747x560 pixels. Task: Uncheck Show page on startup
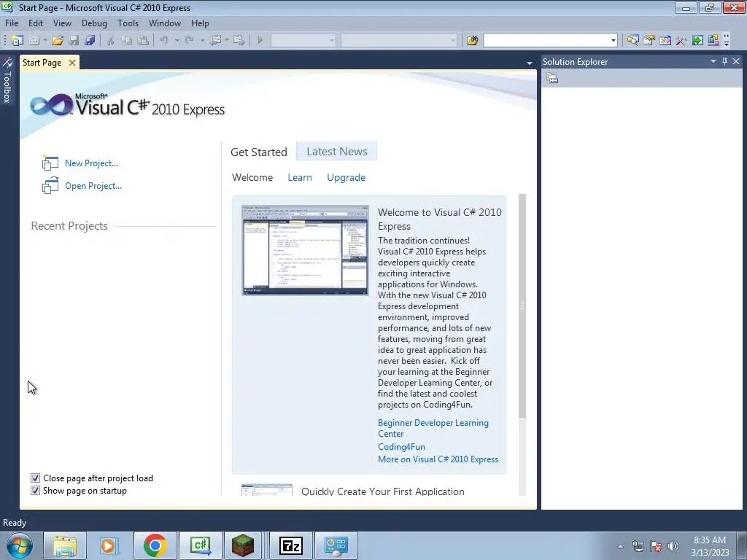(x=35, y=491)
